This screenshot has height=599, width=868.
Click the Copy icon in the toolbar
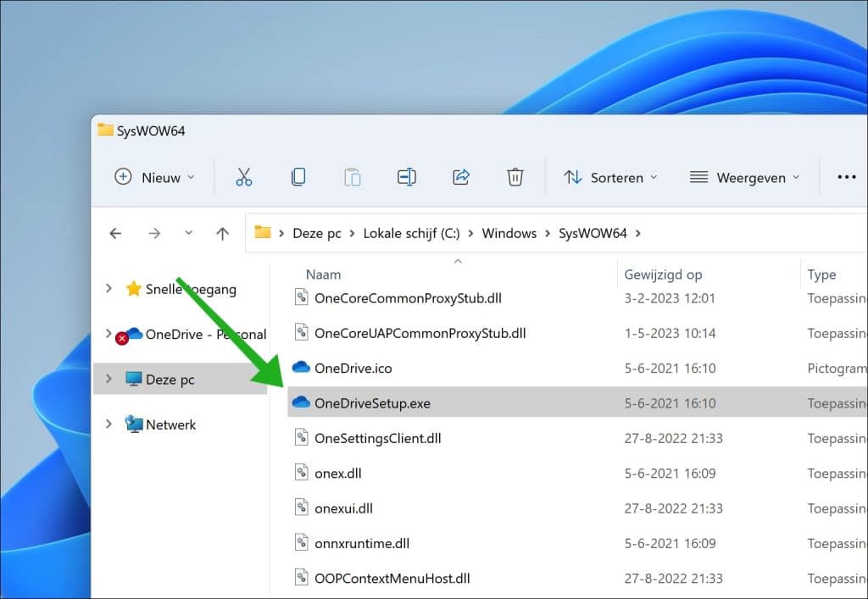(298, 177)
